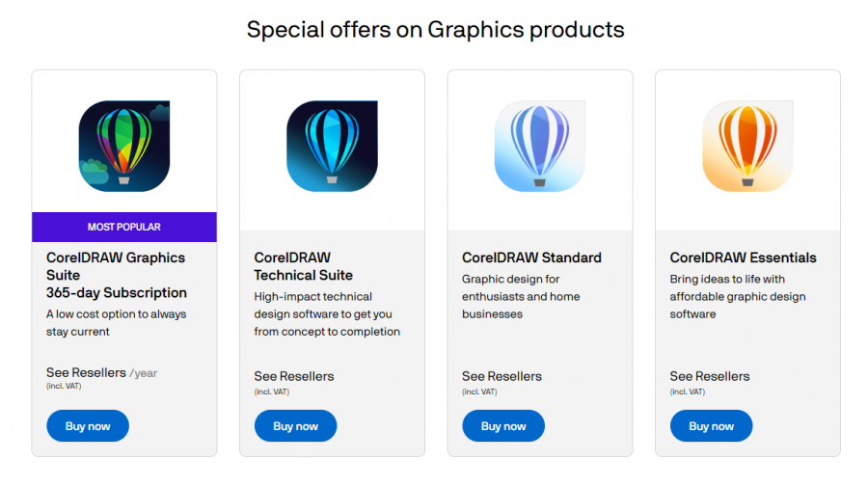Click the CorelDRAW Graphics Suite rainbow balloon icon
The width and height of the screenshot is (868, 487).
pyautogui.click(x=124, y=146)
